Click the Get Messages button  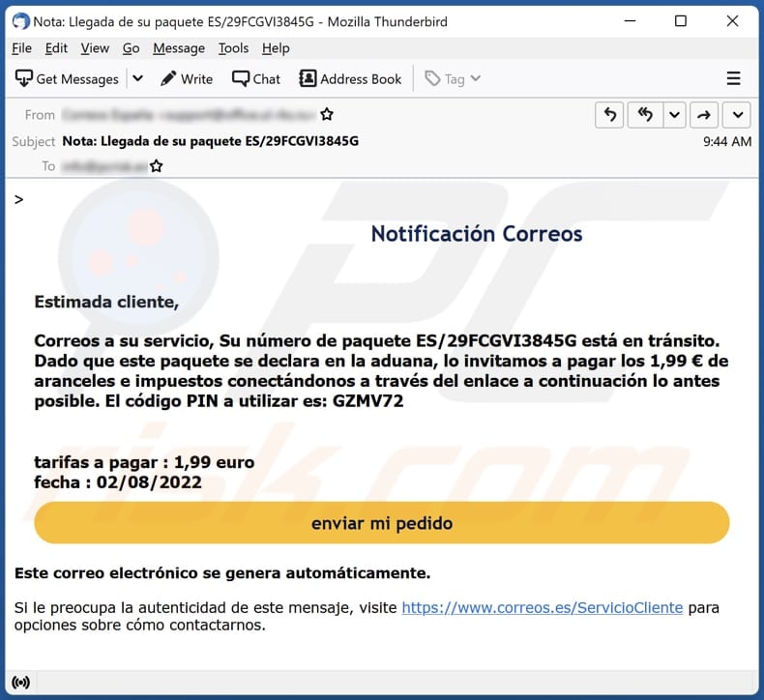click(x=68, y=79)
